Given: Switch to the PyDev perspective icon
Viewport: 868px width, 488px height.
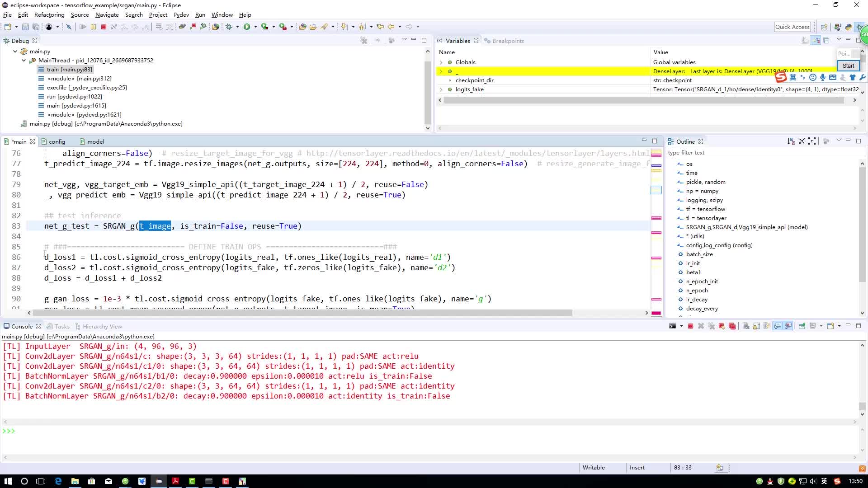Looking at the screenshot, I should [848, 27].
